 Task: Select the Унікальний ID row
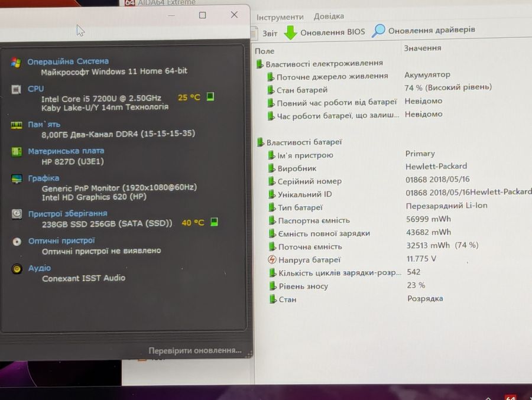pos(304,194)
